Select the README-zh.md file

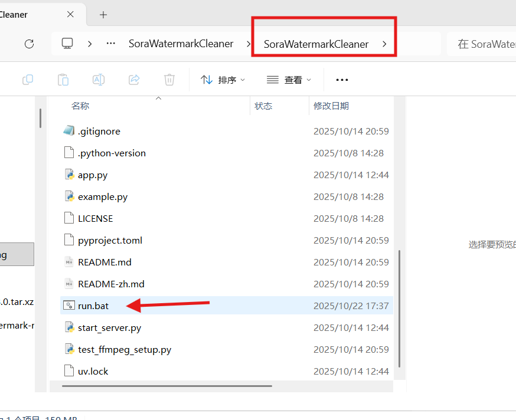(226, 284)
